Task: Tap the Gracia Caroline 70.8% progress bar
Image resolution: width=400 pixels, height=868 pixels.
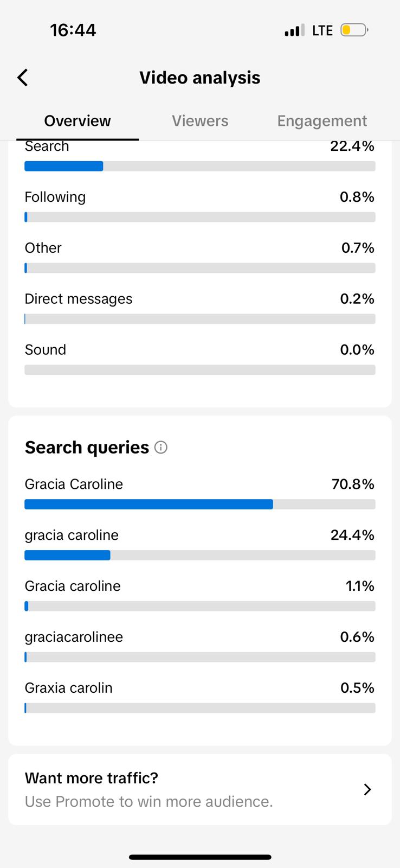Action: point(199,505)
